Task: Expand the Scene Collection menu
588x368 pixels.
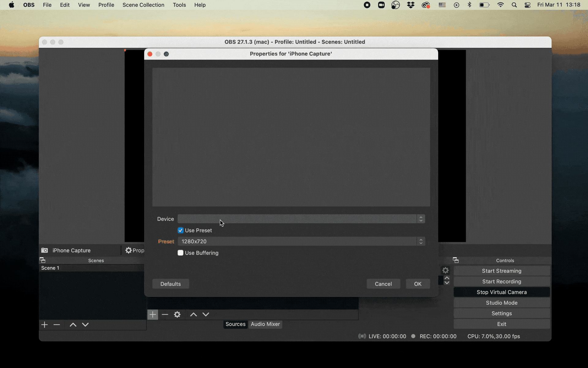Action: pyautogui.click(x=143, y=5)
